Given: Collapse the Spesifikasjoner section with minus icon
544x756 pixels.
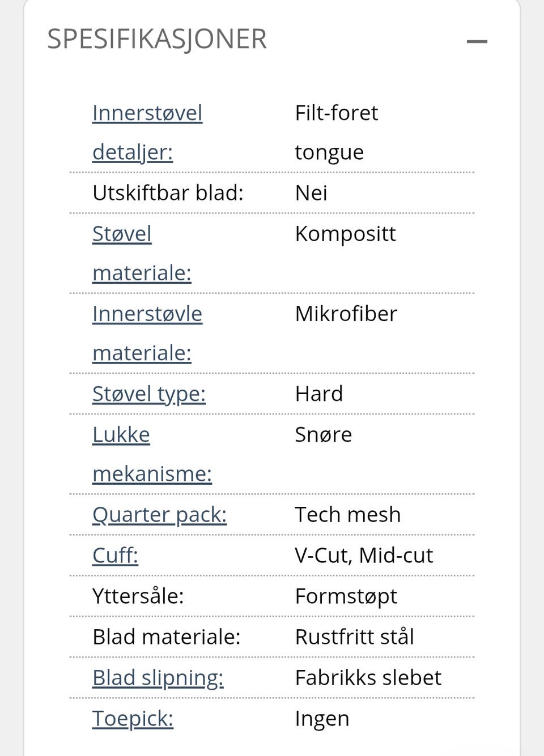Looking at the screenshot, I should tap(477, 41).
